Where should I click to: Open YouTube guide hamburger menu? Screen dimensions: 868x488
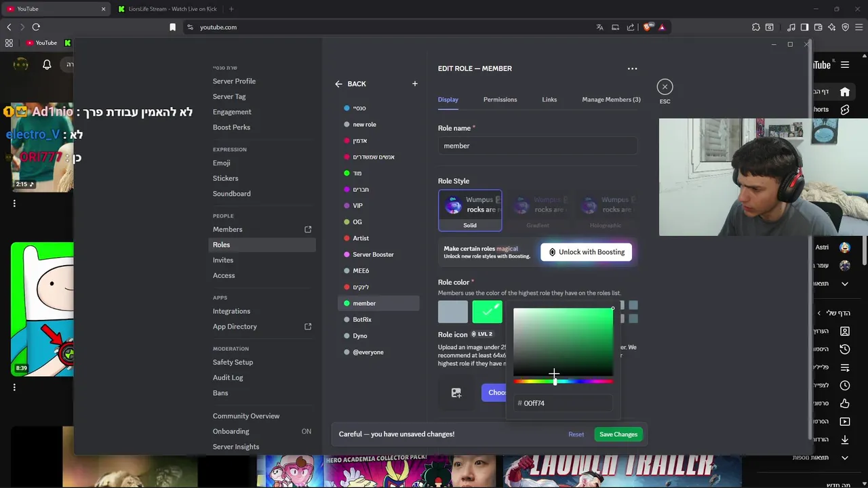845,65
